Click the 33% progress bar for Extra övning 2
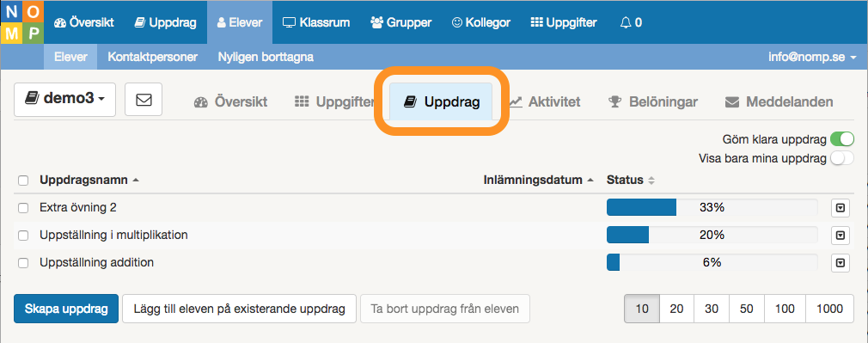Viewport: 868px width, 343px height. pos(712,208)
